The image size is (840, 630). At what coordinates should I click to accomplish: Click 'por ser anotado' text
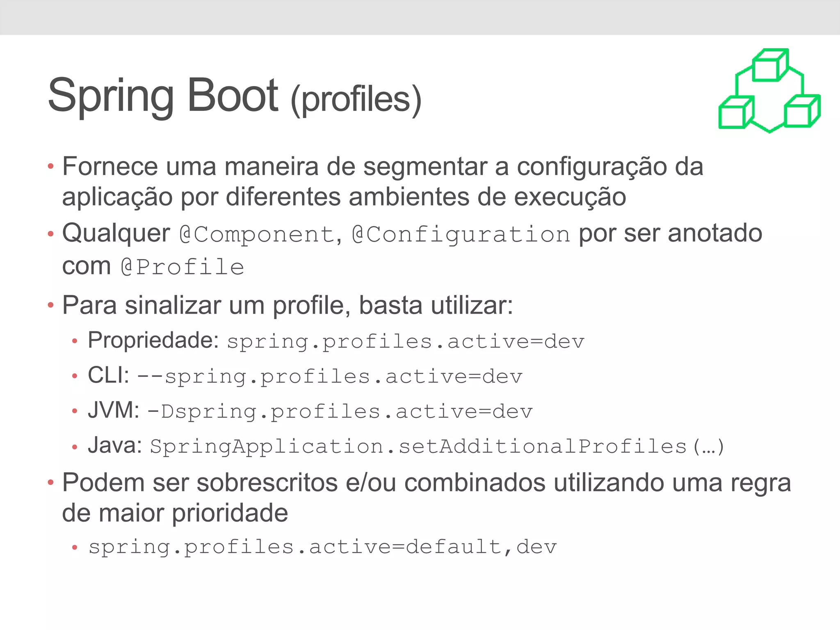click(x=671, y=233)
